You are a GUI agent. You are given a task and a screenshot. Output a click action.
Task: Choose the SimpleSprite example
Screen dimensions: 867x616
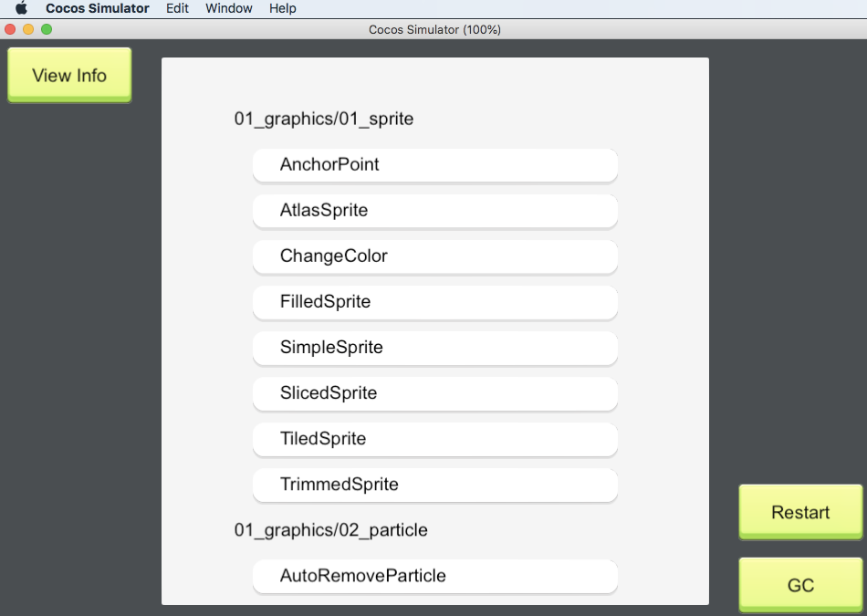(x=435, y=348)
